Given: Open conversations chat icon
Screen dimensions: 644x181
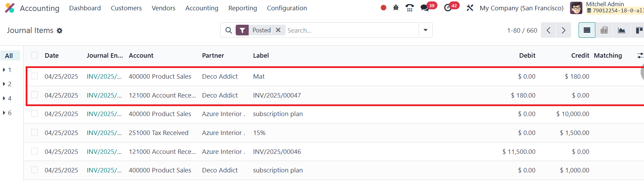Looking at the screenshot, I should click(425, 8).
